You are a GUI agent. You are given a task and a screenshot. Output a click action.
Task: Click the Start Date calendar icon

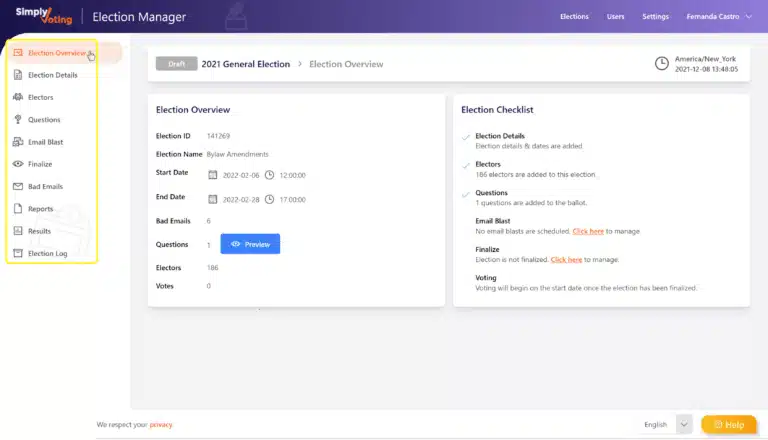tap(212, 175)
